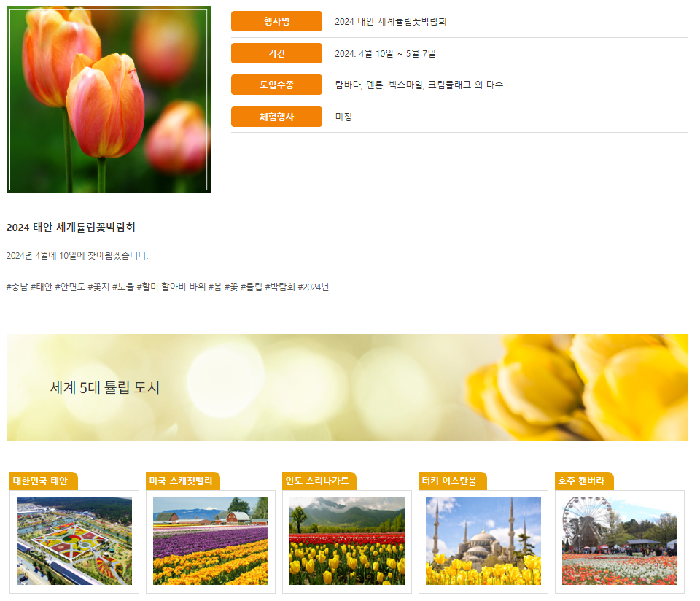Click the orange tulip main photo
Viewport: 700px width, 601px height.
109,100
